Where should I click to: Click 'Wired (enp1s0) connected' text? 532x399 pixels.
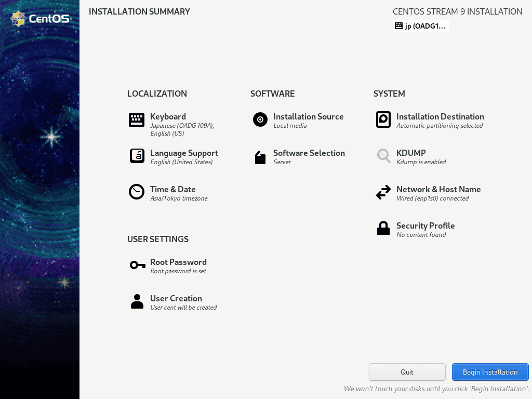(x=433, y=198)
